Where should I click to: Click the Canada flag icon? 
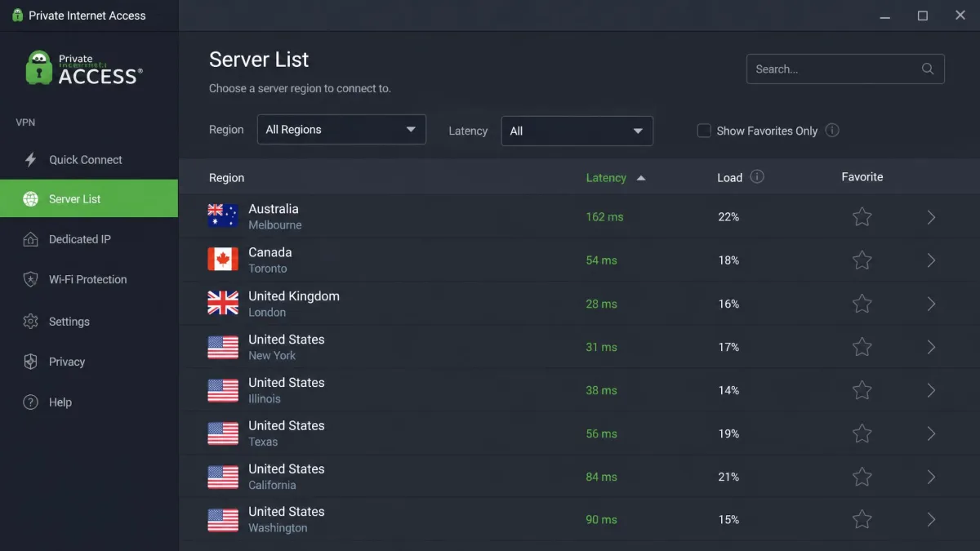(x=223, y=260)
